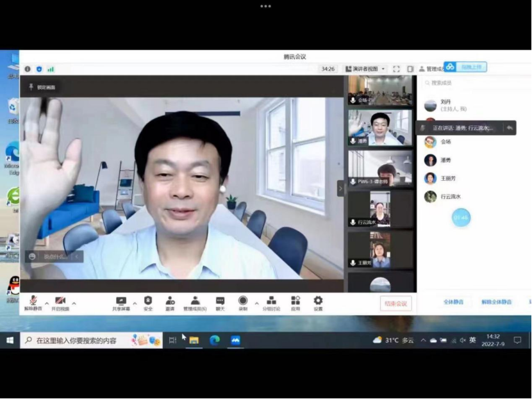Image resolution: width=532 pixels, height=399 pixels.
Task: Start recording with the 录制 icon
Action: click(243, 300)
